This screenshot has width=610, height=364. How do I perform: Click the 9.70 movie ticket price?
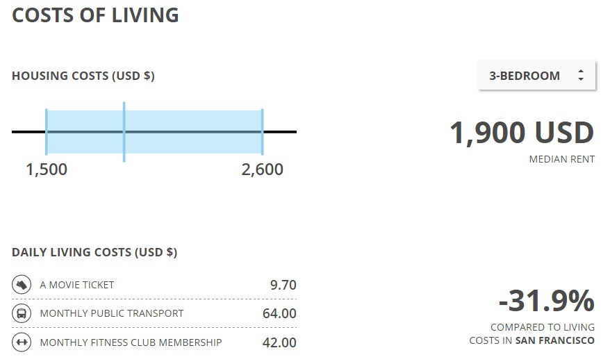point(283,285)
